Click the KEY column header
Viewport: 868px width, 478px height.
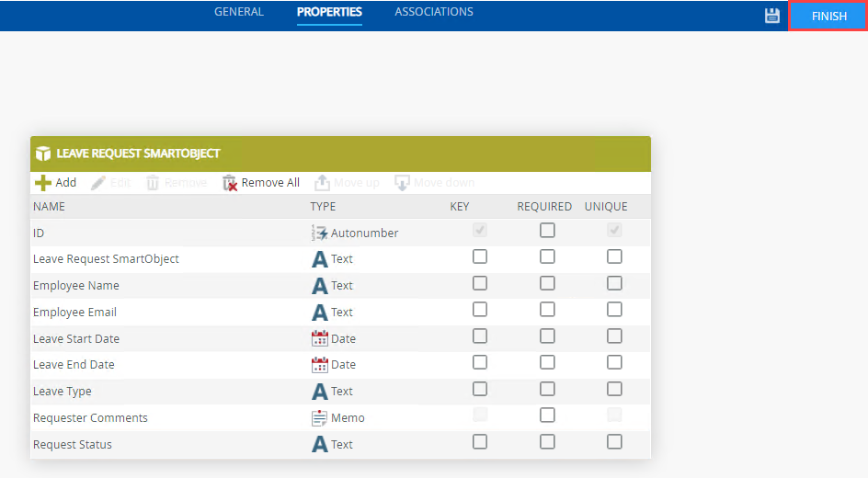click(460, 206)
